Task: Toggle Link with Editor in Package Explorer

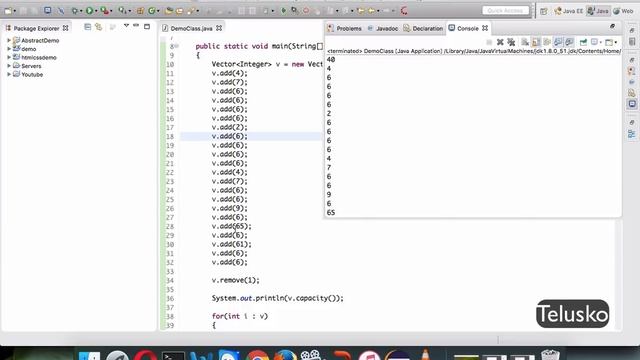Action: click(x=98, y=27)
